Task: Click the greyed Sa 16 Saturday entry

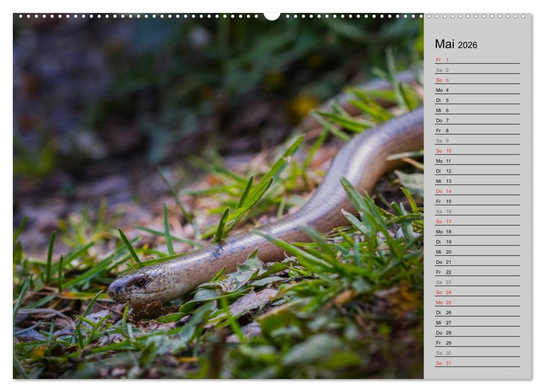Action: 442,211
